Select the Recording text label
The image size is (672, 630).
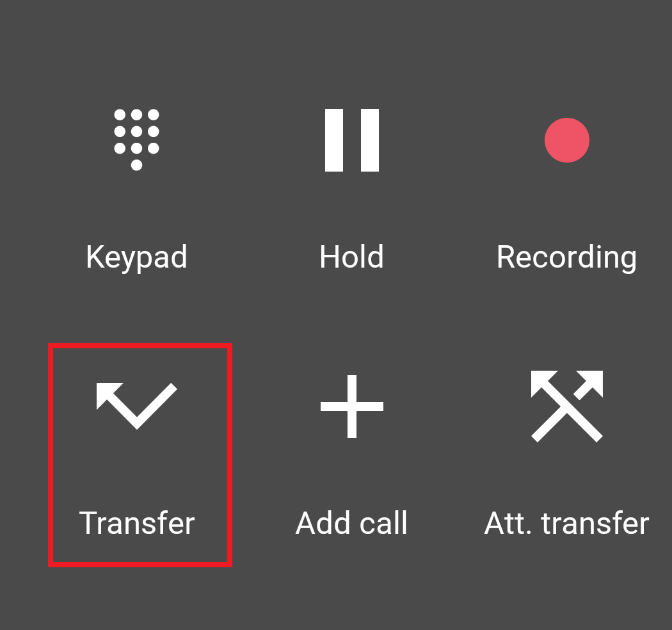[x=566, y=257]
